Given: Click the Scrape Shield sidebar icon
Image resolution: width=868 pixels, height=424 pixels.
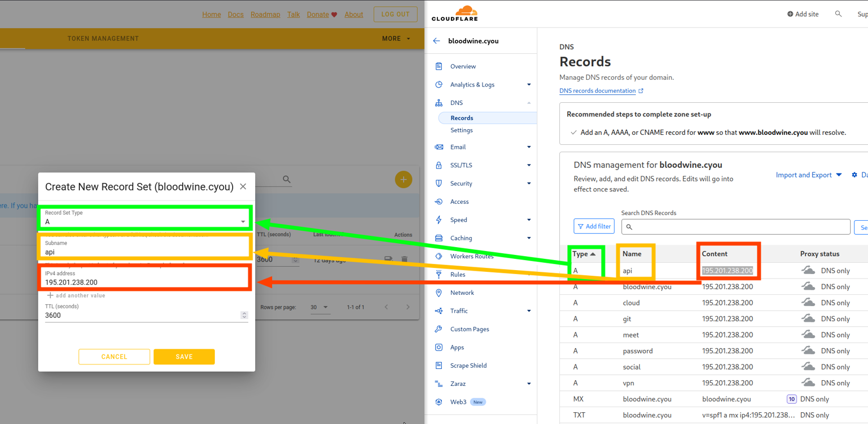Looking at the screenshot, I should click(x=439, y=366).
